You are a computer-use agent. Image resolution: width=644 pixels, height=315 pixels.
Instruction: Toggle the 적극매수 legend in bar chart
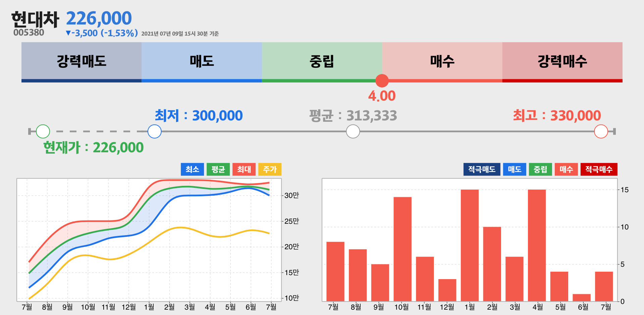point(599,169)
